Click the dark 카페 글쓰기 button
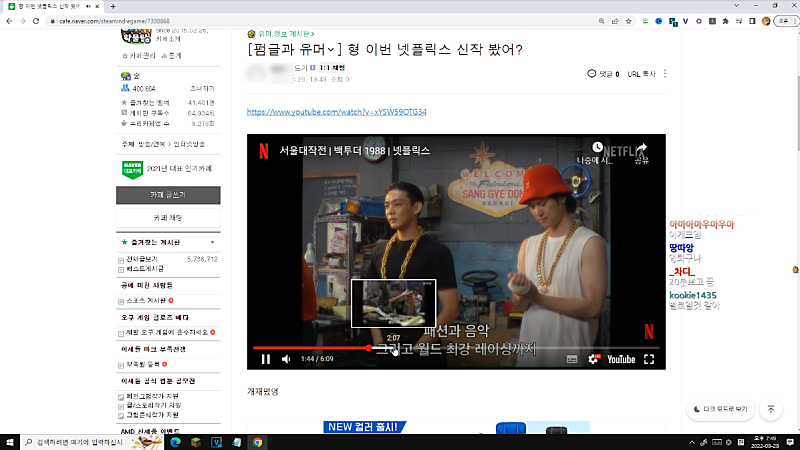 (x=168, y=195)
